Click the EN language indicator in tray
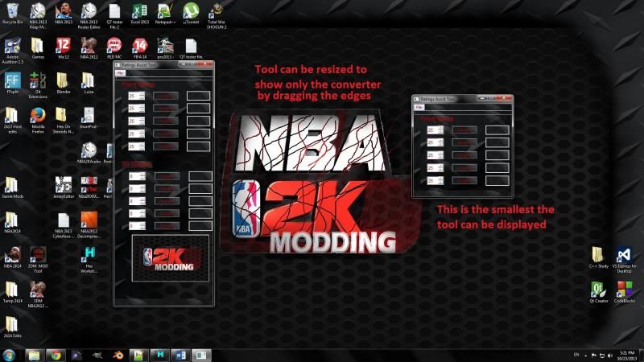 point(576,355)
